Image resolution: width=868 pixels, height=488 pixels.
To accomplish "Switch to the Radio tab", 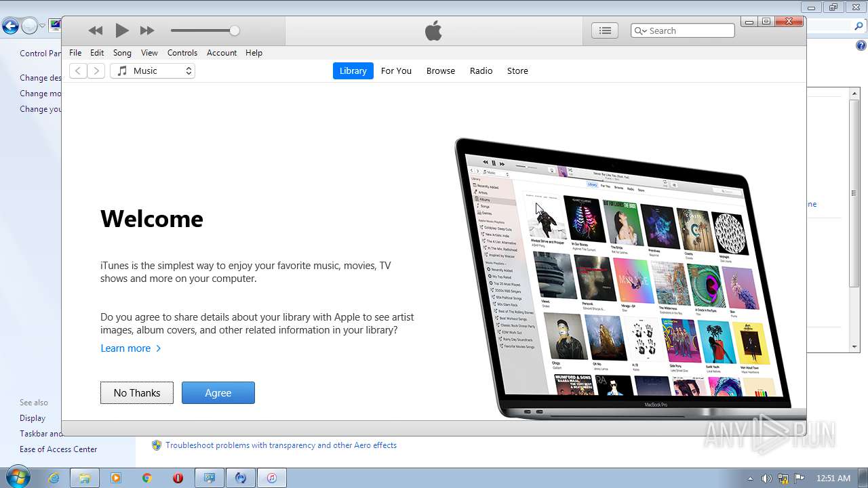I will click(x=481, y=70).
